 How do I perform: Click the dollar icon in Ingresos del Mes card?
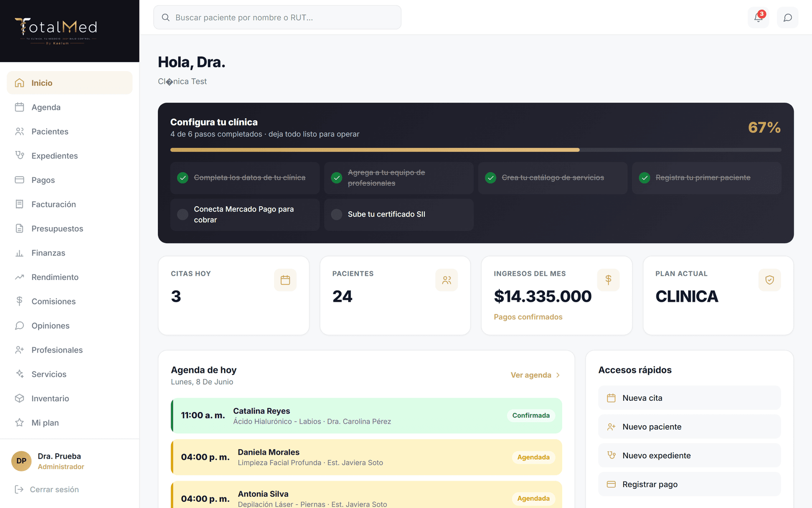pos(608,280)
